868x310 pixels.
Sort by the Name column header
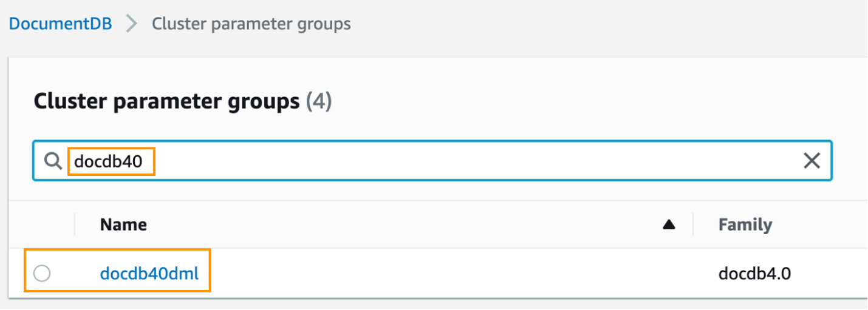123,225
